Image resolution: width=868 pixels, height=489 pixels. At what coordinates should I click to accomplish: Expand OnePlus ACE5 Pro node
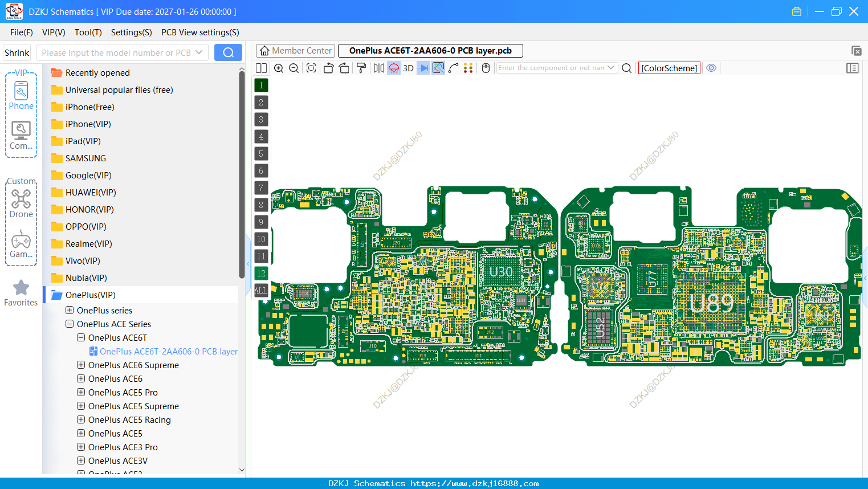click(81, 392)
